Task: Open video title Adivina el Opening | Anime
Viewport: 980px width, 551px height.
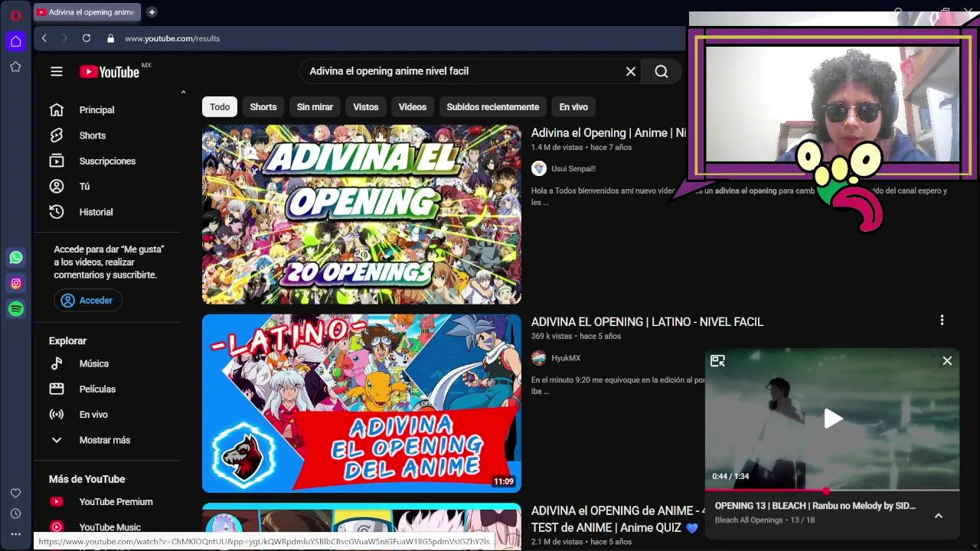Action: click(609, 133)
